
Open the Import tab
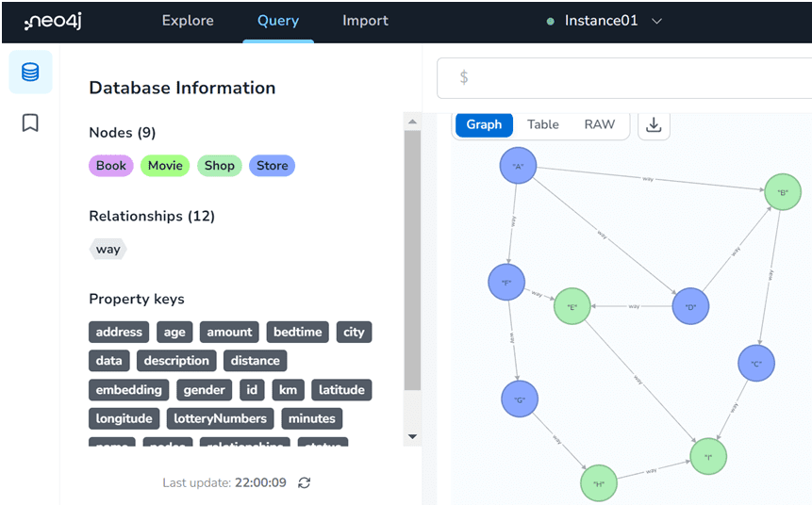365,21
